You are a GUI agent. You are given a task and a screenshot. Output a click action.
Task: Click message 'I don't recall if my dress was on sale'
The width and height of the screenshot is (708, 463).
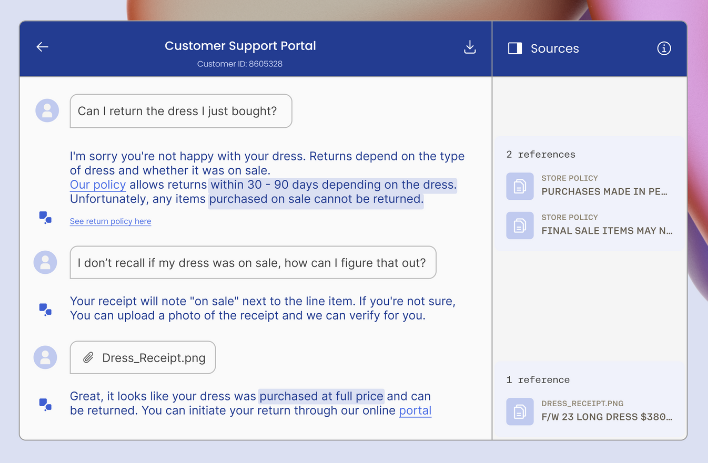[253, 262]
